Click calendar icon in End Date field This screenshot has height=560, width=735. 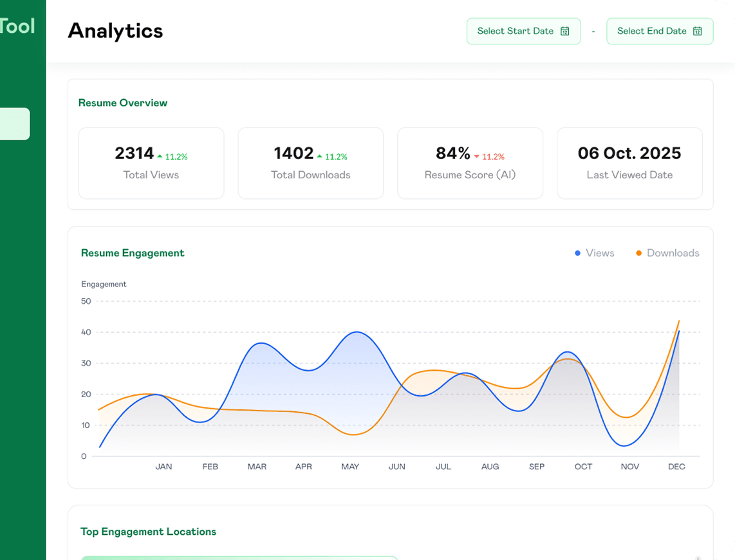click(698, 32)
